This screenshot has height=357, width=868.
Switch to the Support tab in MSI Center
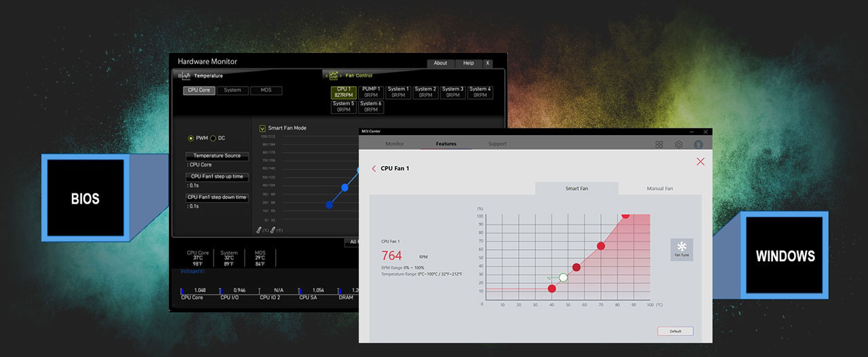(497, 144)
